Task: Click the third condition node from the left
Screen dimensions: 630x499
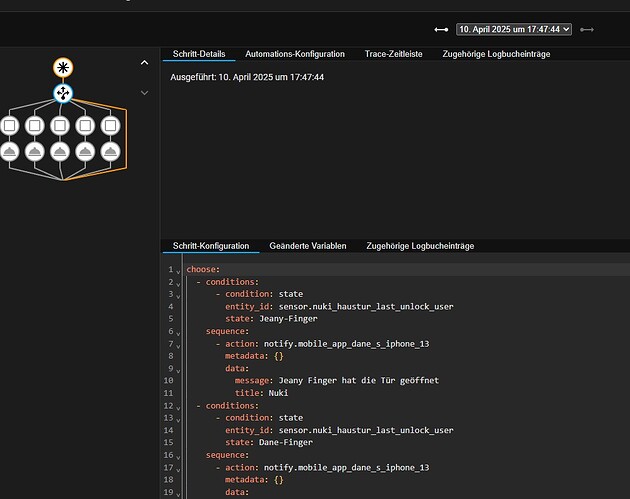Action: (x=60, y=126)
